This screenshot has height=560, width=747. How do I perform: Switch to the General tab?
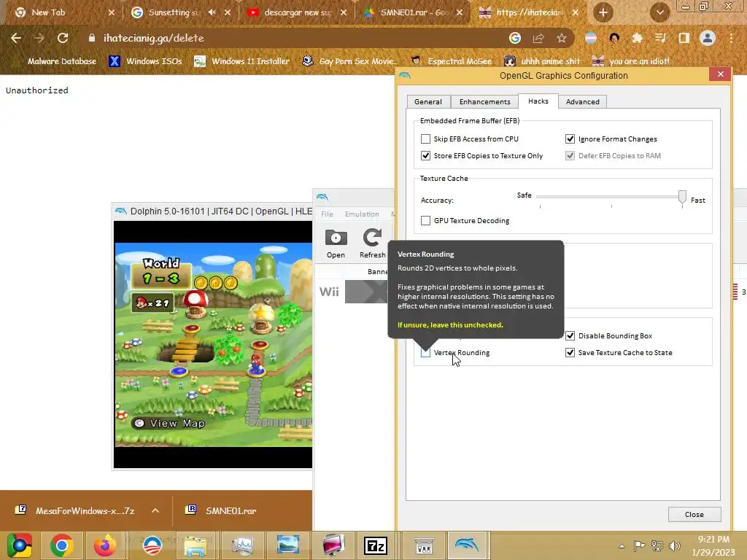coord(427,101)
